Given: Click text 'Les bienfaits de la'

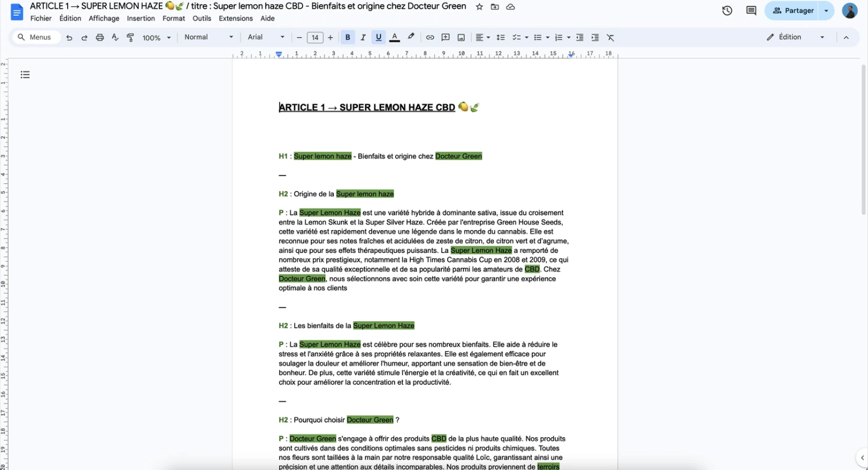Looking at the screenshot, I should [322, 326].
